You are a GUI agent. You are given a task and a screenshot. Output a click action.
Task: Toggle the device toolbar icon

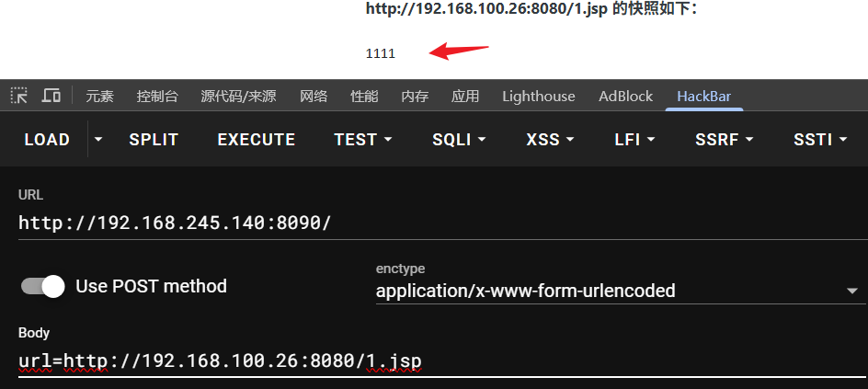click(51, 96)
